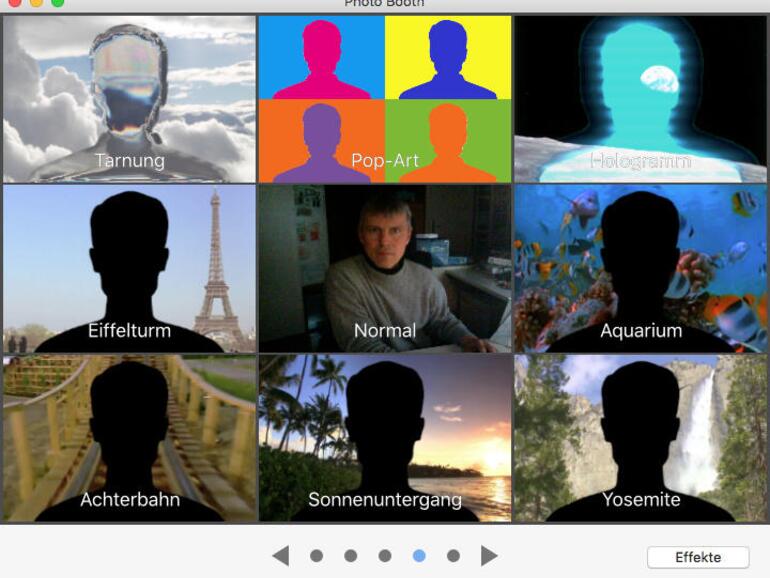Minimize window with yellow button
This screenshot has width=770, height=578.
[x=36, y=2]
